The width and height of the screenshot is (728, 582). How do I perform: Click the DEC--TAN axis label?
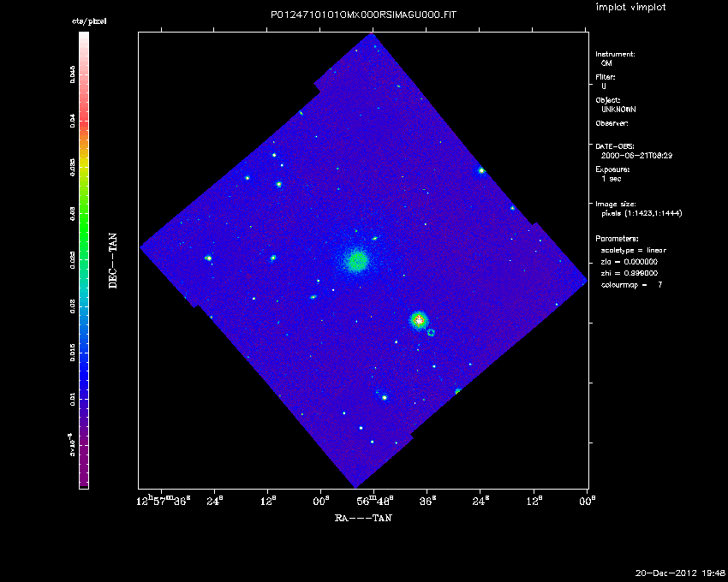[113, 261]
